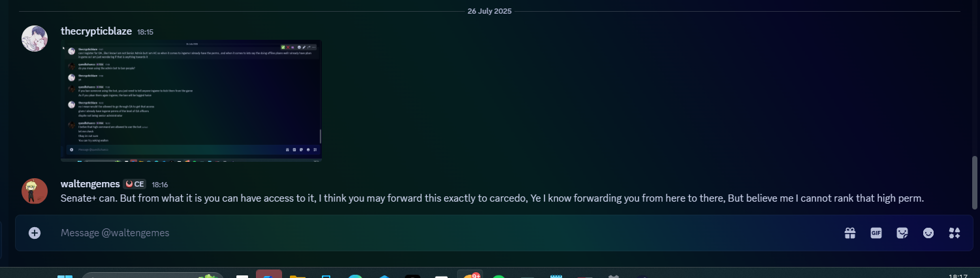Click the plus attachment button
The height and width of the screenshot is (278, 980).
point(35,233)
